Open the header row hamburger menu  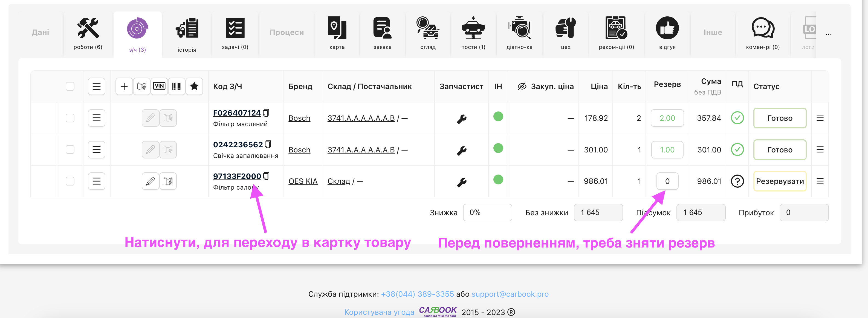96,86
